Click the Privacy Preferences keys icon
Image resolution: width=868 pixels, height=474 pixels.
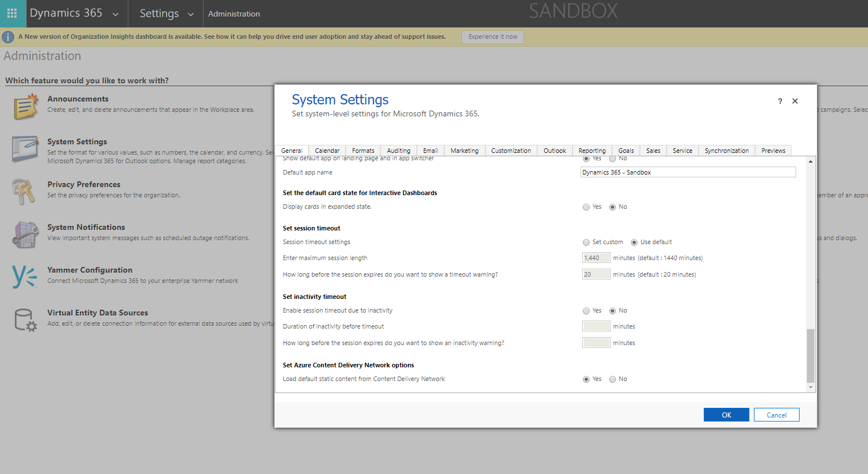(23, 192)
